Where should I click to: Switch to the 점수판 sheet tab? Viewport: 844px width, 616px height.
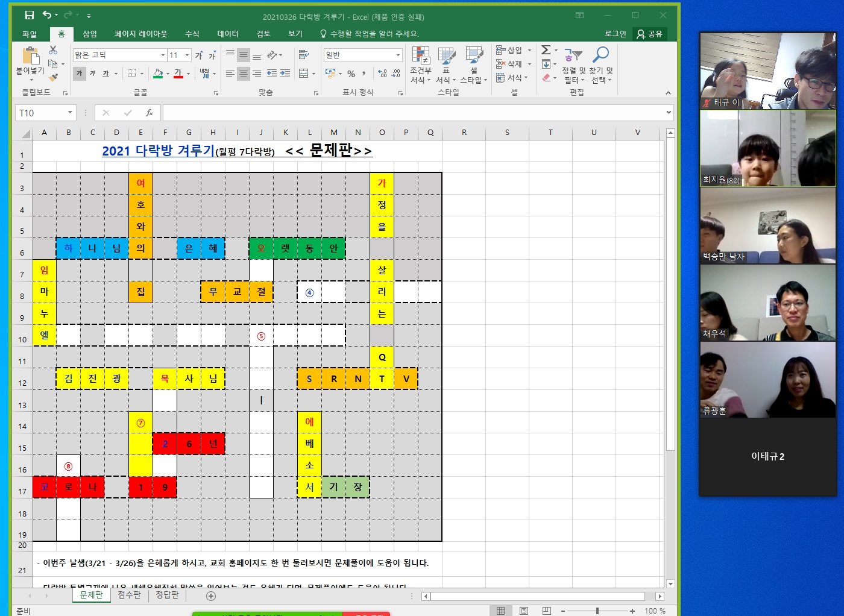129,595
